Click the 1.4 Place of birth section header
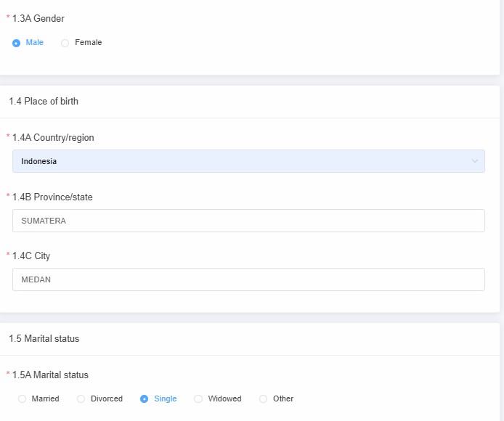 (x=44, y=102)
